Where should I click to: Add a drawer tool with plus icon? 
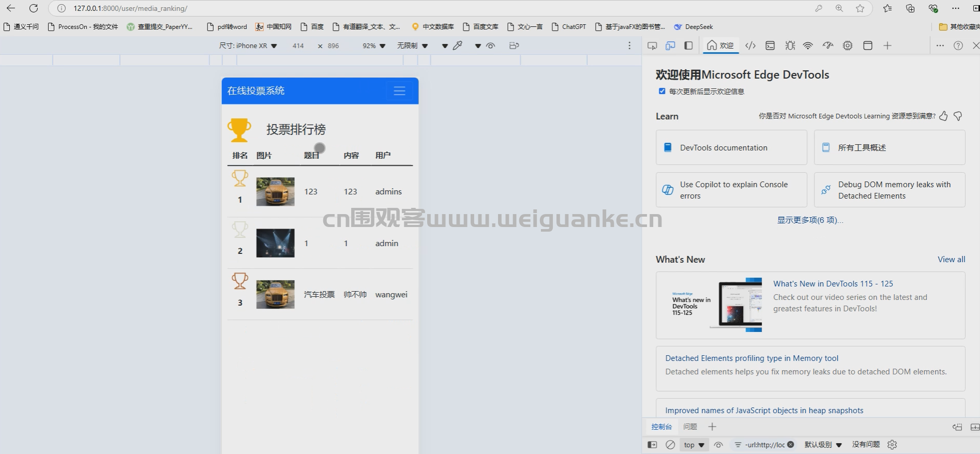pos(712,427)
